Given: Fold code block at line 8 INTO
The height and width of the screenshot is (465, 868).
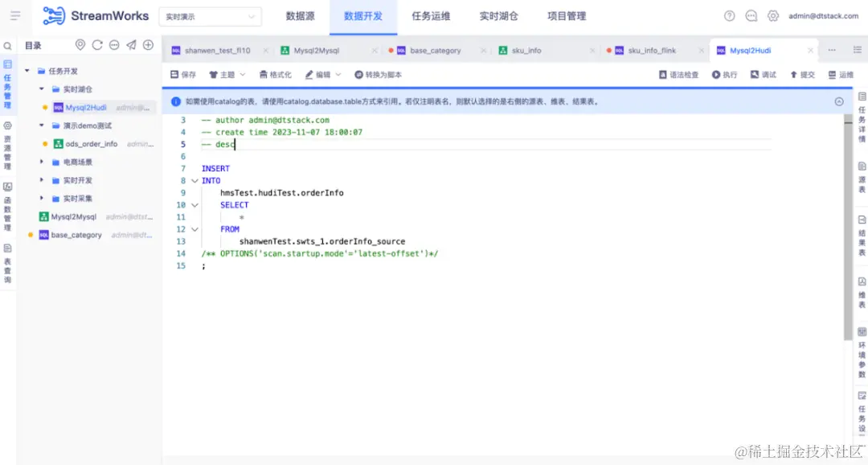Looking at the screenshot, I should (x=194, y=181).
